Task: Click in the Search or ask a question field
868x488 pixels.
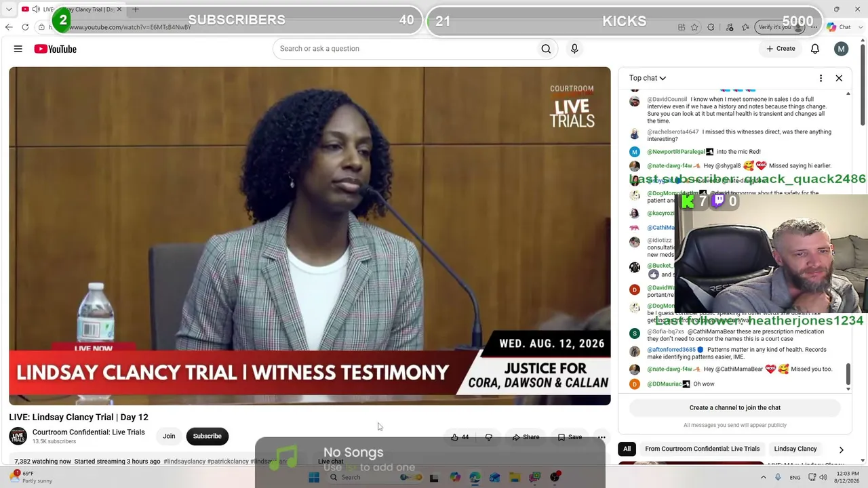Action: point(405,49)
